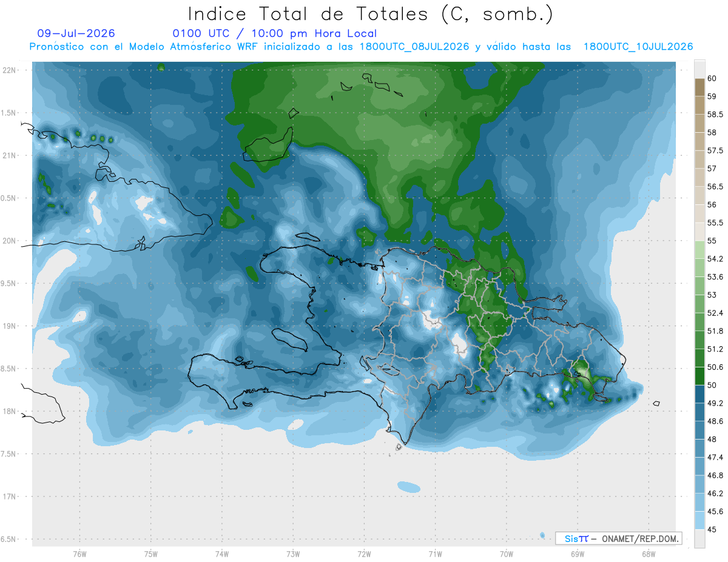Select the colorbar label "53"
The image size is (728, 562).
(x=712, y=295)
